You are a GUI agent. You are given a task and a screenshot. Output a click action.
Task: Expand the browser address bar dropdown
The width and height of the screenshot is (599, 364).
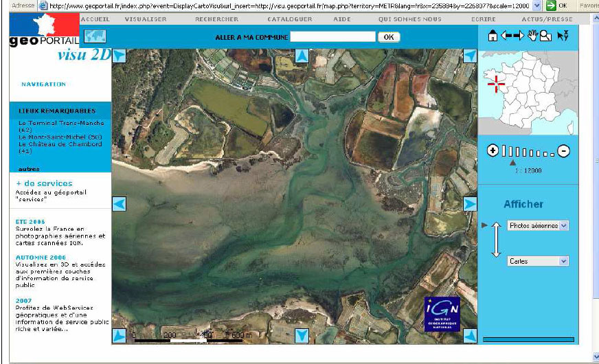tap(536, 5)
